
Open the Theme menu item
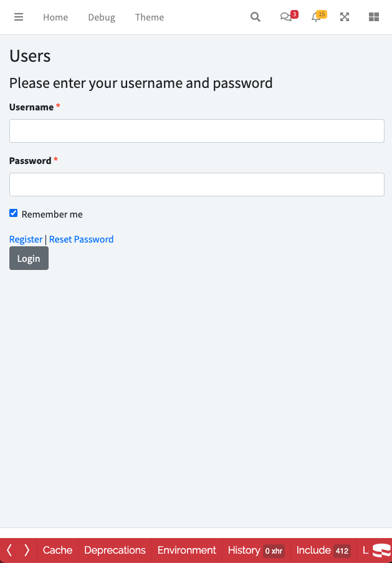point(150,17)
